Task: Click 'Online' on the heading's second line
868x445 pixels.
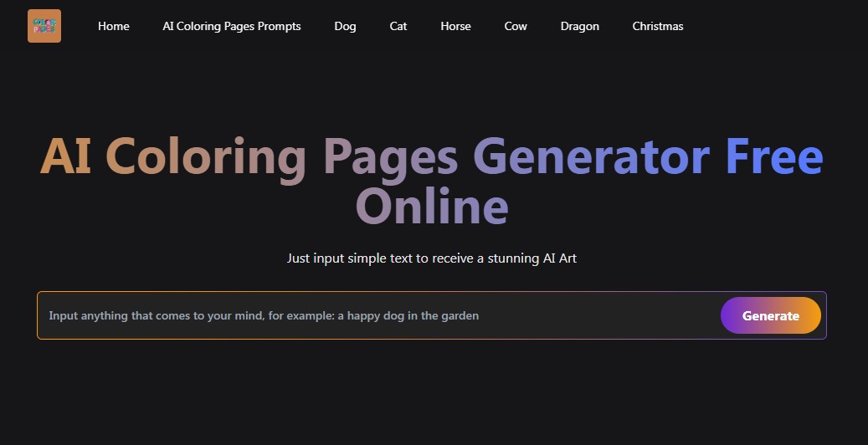Action: [x=432, y=206]
